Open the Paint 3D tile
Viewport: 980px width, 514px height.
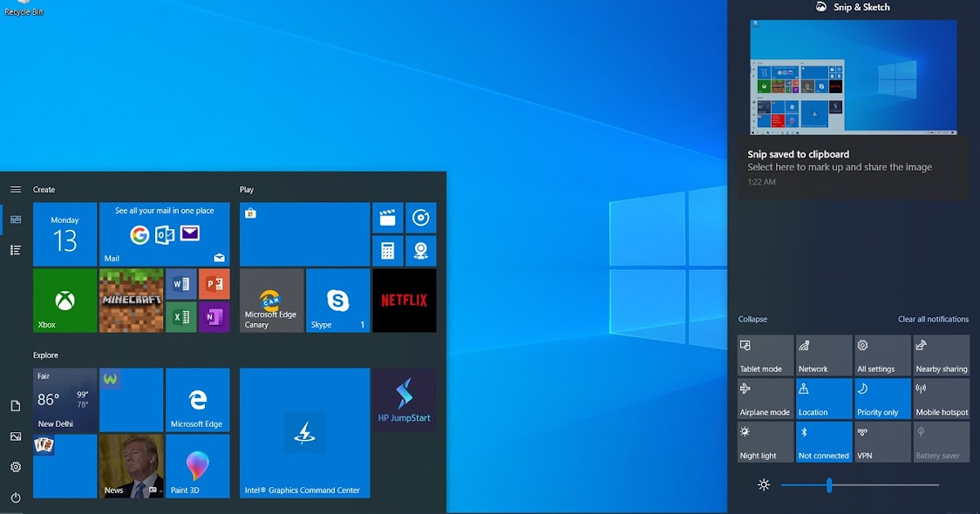click(x=197, y=466)
